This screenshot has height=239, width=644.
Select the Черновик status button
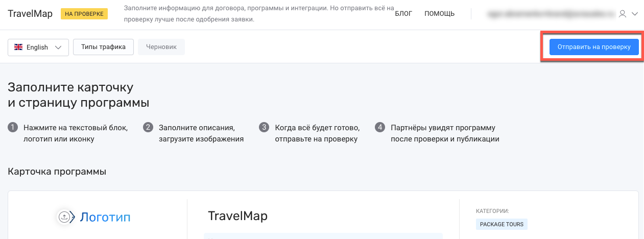pos(161,46)
